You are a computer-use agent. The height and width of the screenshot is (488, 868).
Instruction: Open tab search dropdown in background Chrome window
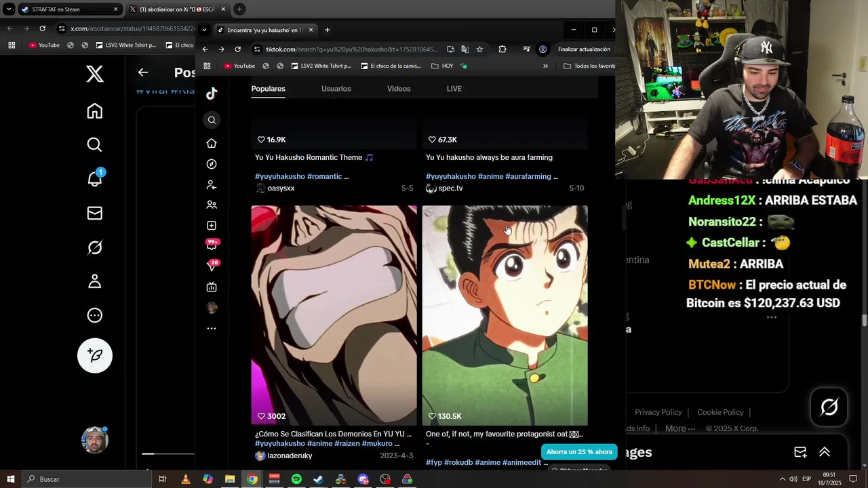[9, 9]
